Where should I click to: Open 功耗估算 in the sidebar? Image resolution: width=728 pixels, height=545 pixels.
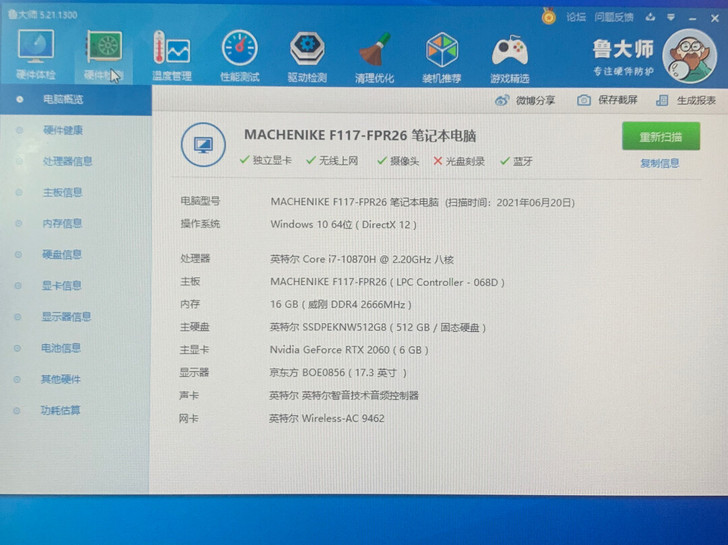(x=61, y=410)
